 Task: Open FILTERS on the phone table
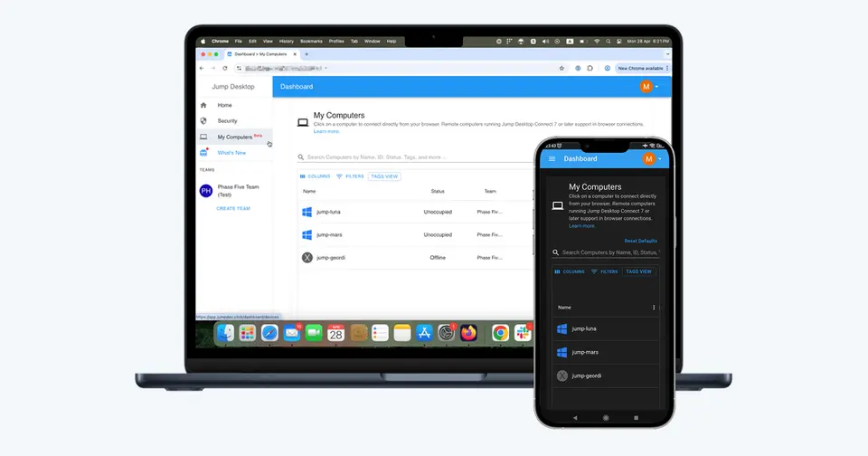coord(605,272)
